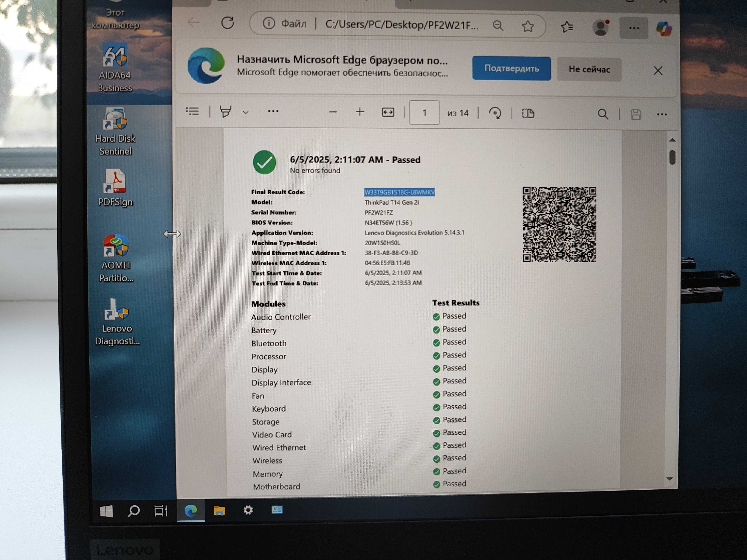747x560 pixels.
Task: Open AIDA64 Business desktop shortcut
Action: click(115, 68)
